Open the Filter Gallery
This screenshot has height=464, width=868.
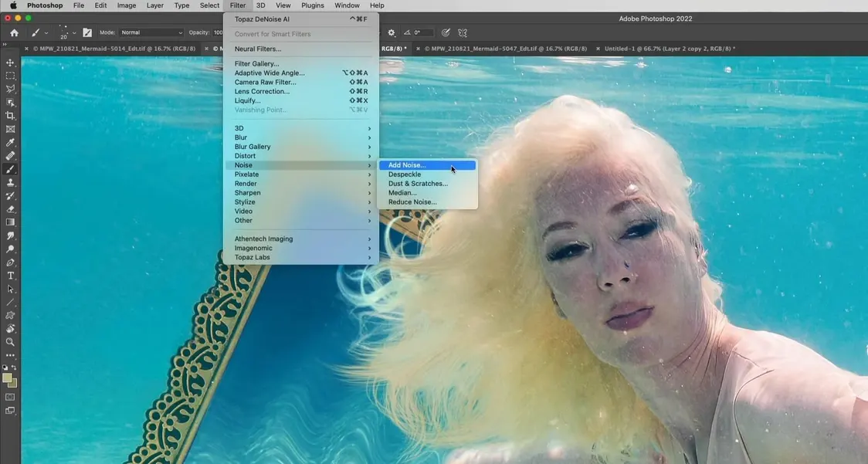(x=302, y=63)
